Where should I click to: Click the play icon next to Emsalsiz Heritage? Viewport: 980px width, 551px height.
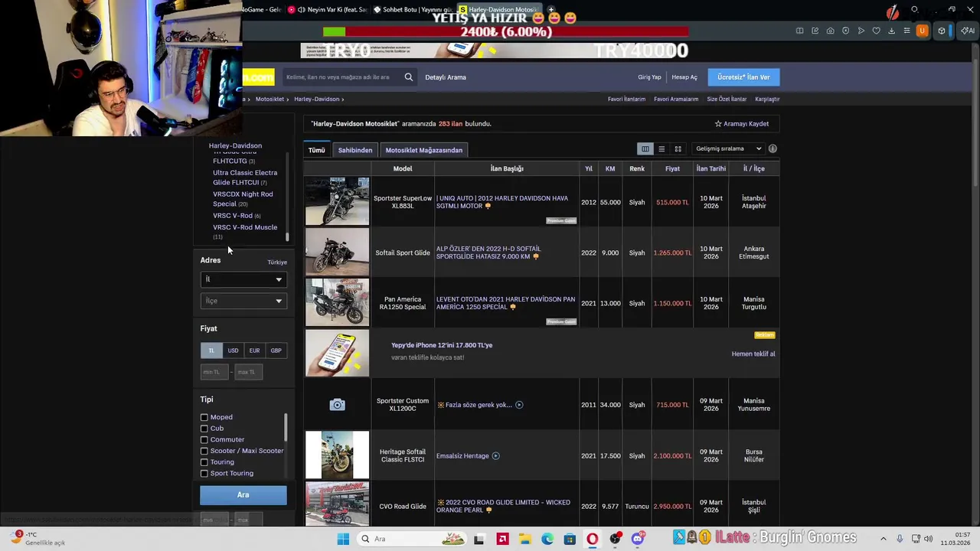tap(495, 456)
